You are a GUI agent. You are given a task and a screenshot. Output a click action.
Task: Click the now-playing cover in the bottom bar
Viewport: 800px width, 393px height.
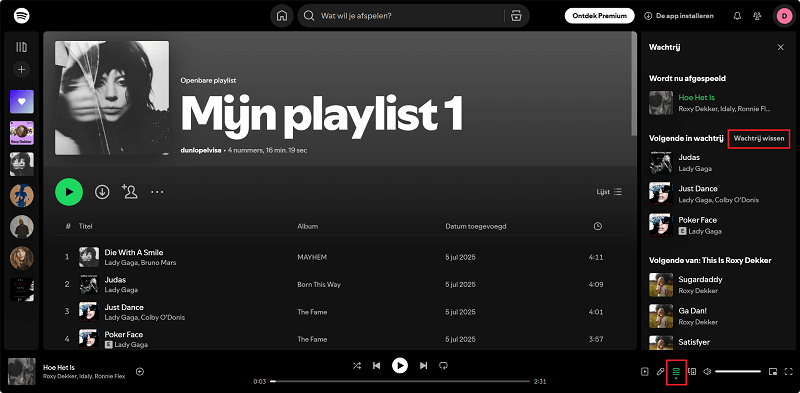(x=22, y=371)
